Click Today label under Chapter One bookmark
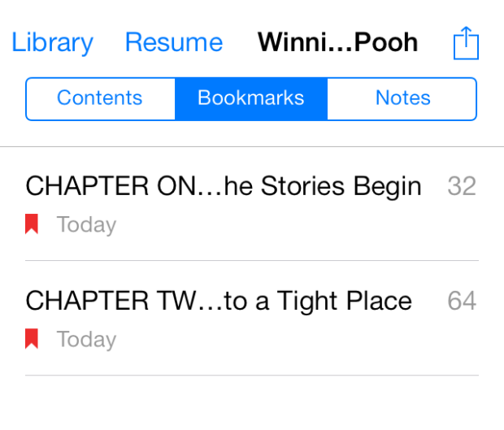Image resolution: width=504 pixels, height=430 pixels. pyautogui.click(x=86, y=224)
